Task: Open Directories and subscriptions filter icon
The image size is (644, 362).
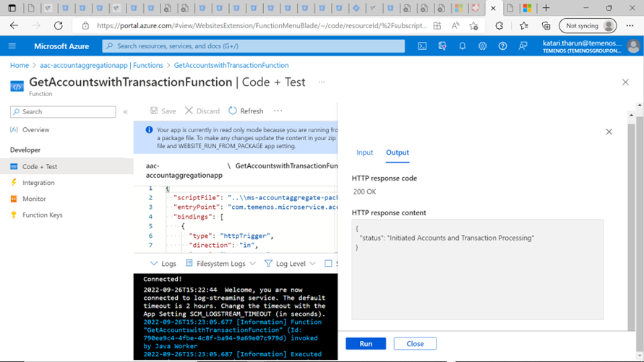Action: 442,46
